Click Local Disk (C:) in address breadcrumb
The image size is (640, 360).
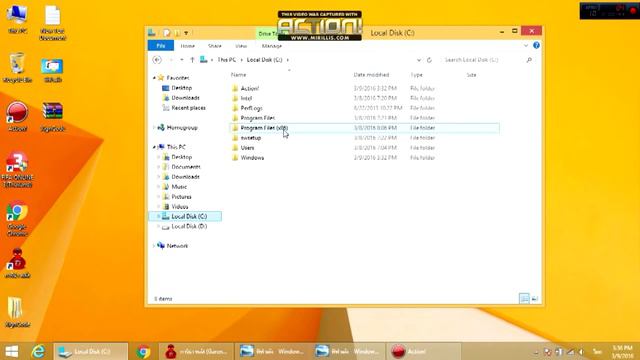tap(264, 60)
